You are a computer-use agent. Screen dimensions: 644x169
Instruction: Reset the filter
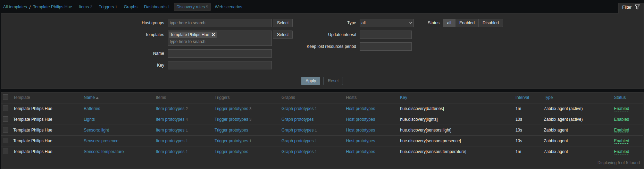tap(333, 81)
